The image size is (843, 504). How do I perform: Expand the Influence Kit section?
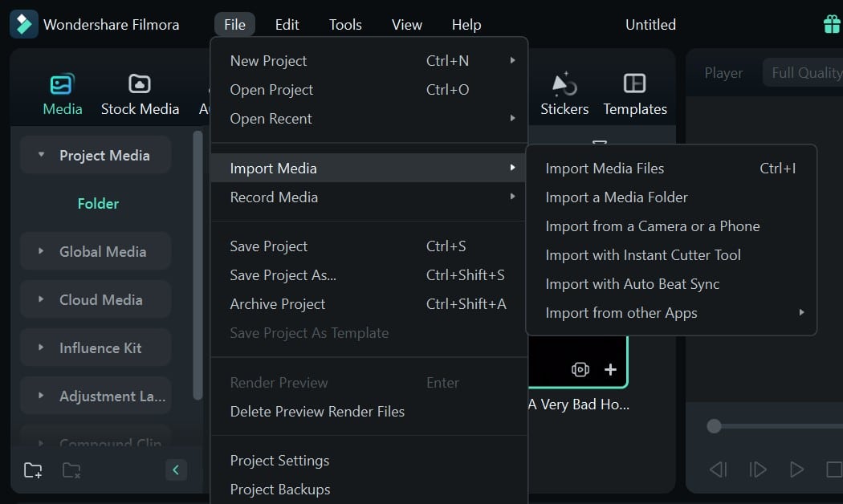(x=41, y=348)
